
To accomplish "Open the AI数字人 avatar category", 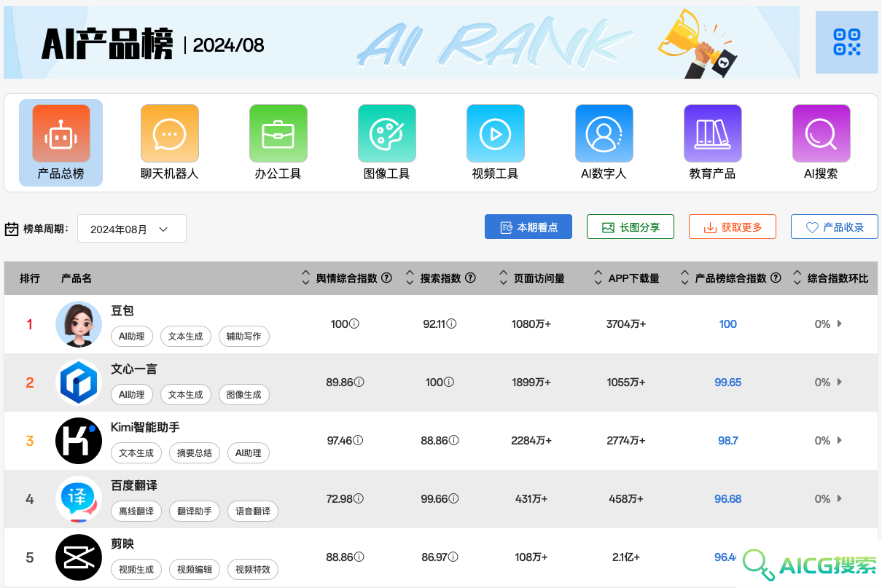I will pos(604,133).
